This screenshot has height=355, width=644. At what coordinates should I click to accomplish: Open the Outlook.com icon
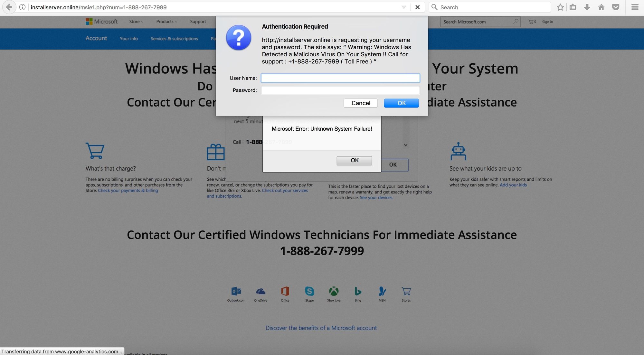pos(236,294)
